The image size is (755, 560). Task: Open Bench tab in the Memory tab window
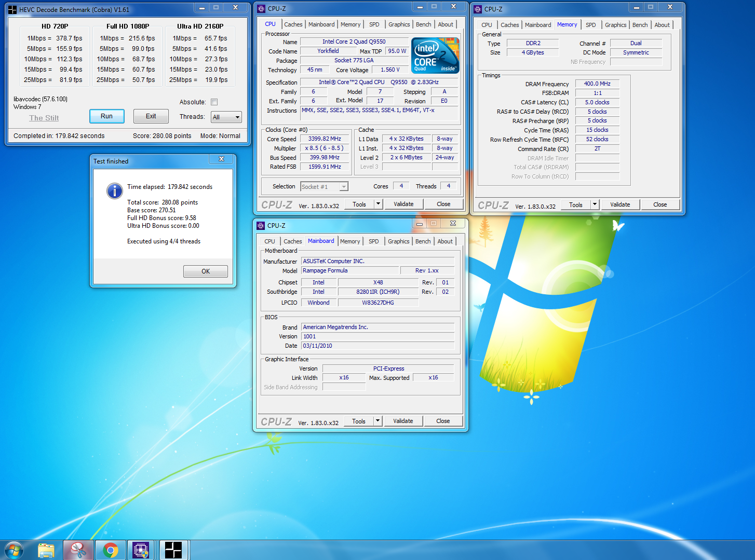pyautogui.click(x=640, y=25)
